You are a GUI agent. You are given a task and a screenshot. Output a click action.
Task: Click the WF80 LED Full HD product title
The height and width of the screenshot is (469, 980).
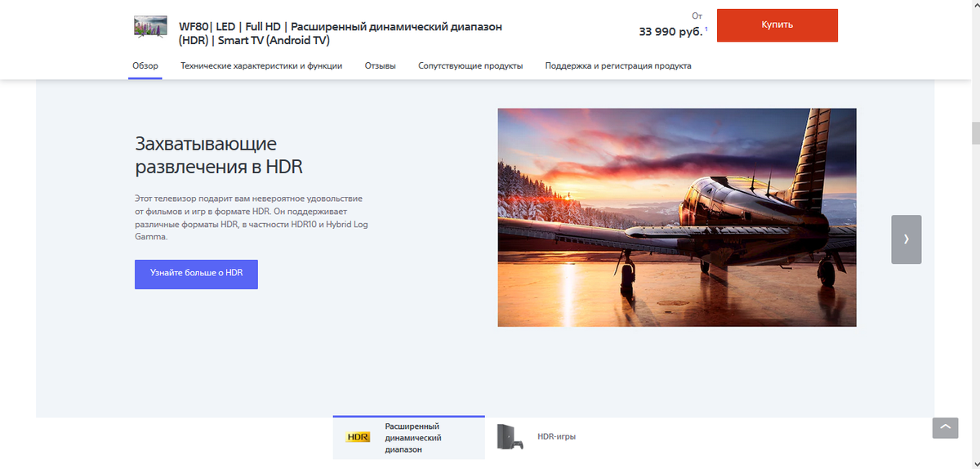(341, 33)
